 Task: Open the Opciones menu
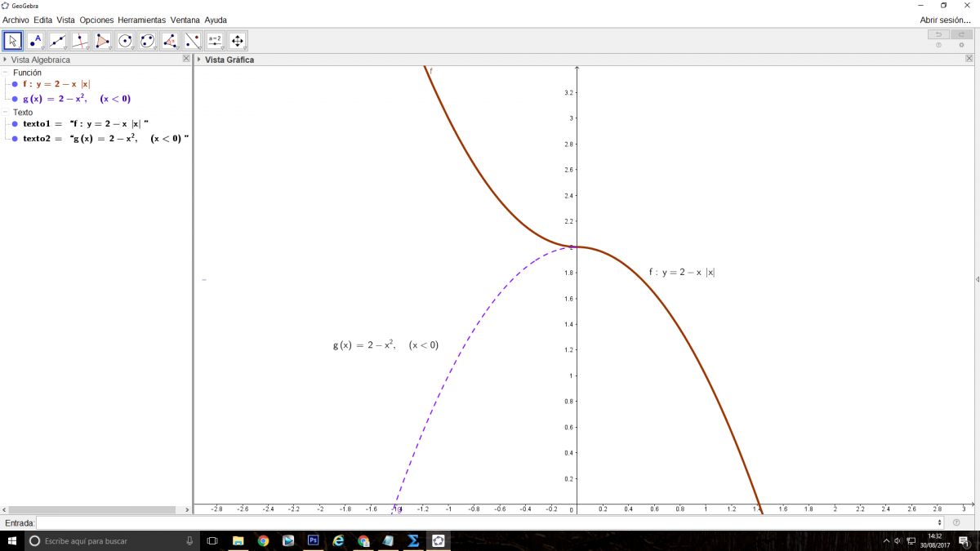[x=96, y=20]
